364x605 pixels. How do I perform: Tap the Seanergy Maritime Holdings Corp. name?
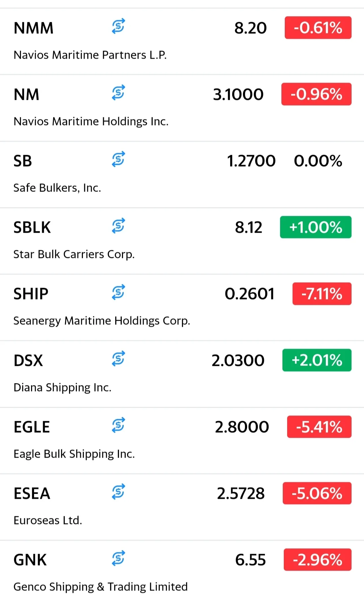point(102,321)
